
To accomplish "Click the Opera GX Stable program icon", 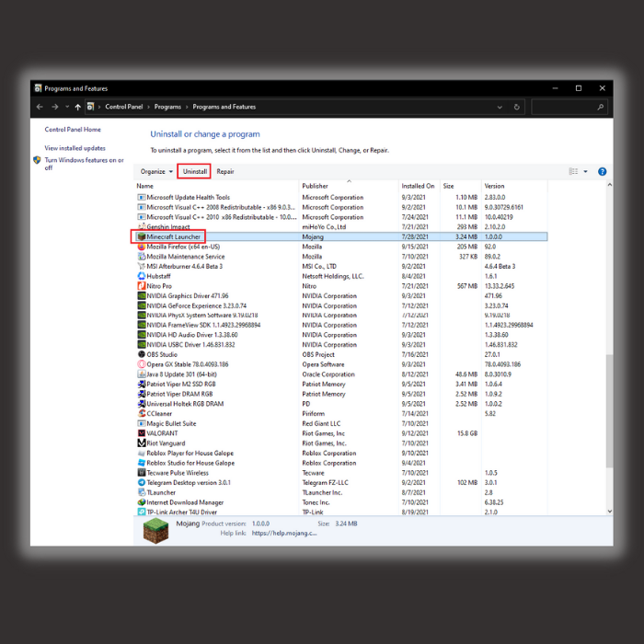I will pyautogui.click(x=142, y=364).
